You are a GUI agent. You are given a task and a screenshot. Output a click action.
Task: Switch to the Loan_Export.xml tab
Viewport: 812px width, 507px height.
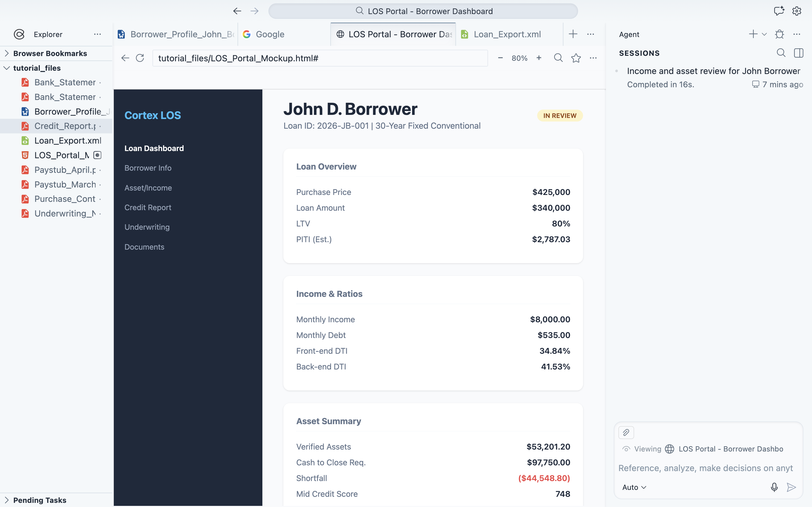tap(507, 34)
